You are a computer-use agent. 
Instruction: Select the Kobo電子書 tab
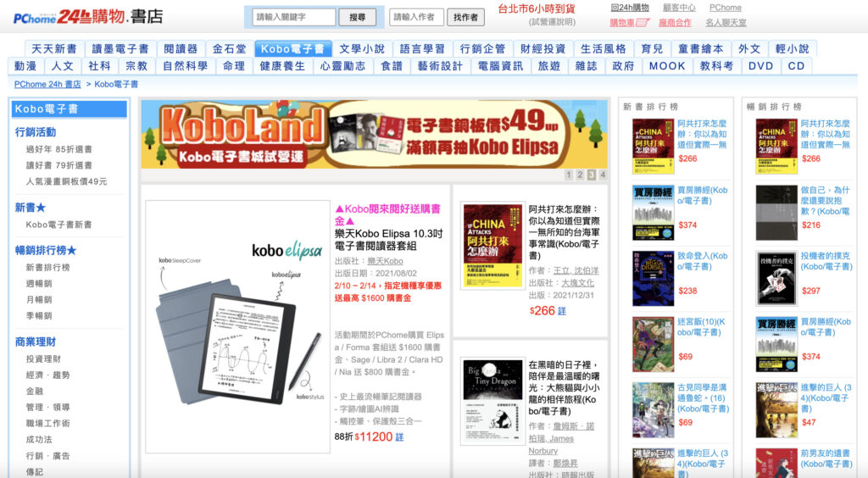tap(292, 48)
